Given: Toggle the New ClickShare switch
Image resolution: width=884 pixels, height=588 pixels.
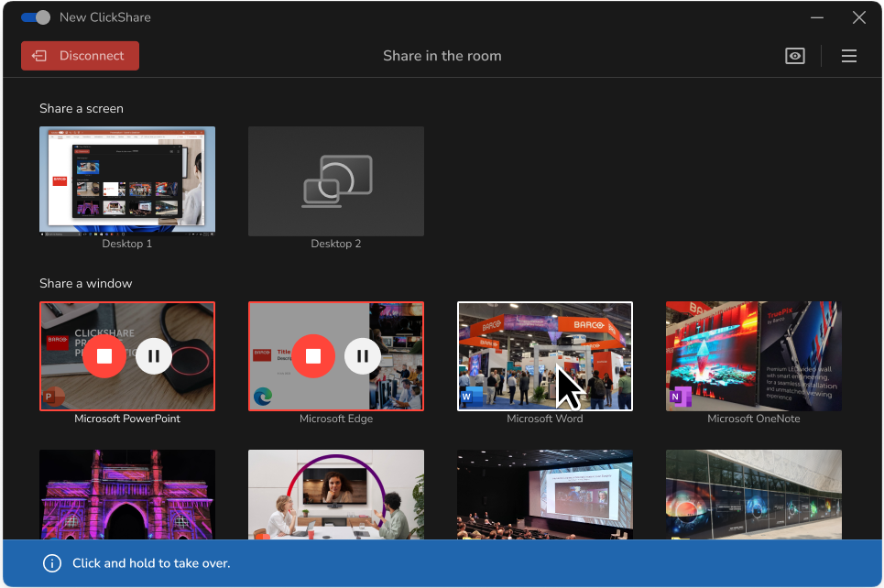Looking at the screenshot, I should 36,17.
